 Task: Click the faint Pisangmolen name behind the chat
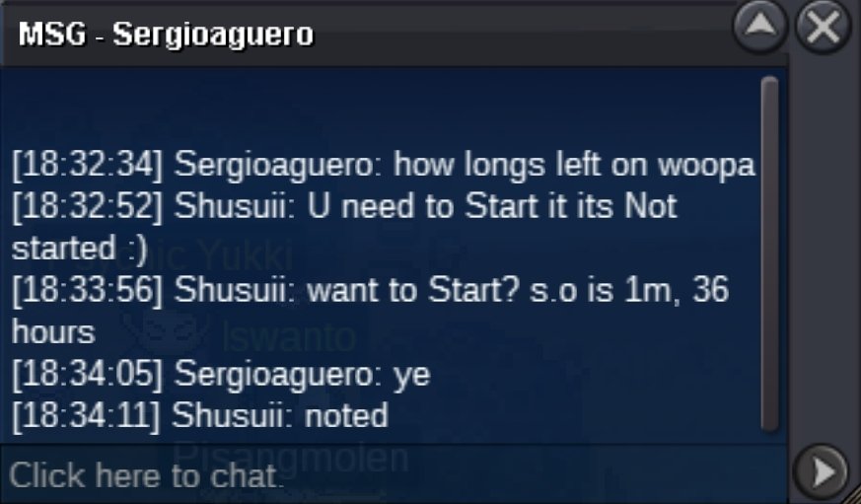click(x=291, y=457)
